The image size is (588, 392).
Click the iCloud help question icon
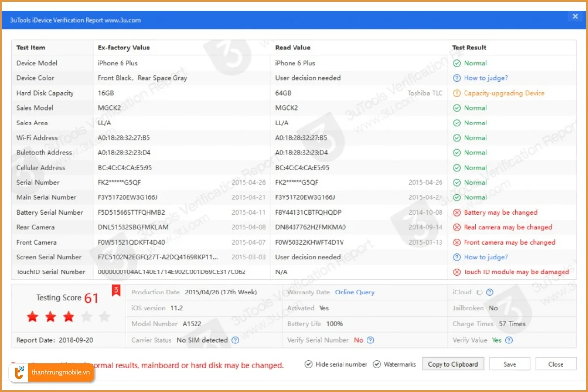coord(490,293)
